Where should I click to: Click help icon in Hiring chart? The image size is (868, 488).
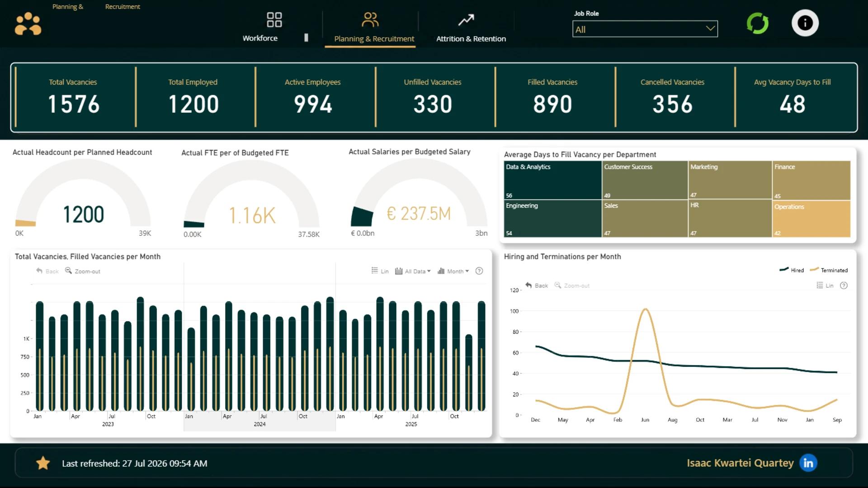pos(844,286)
